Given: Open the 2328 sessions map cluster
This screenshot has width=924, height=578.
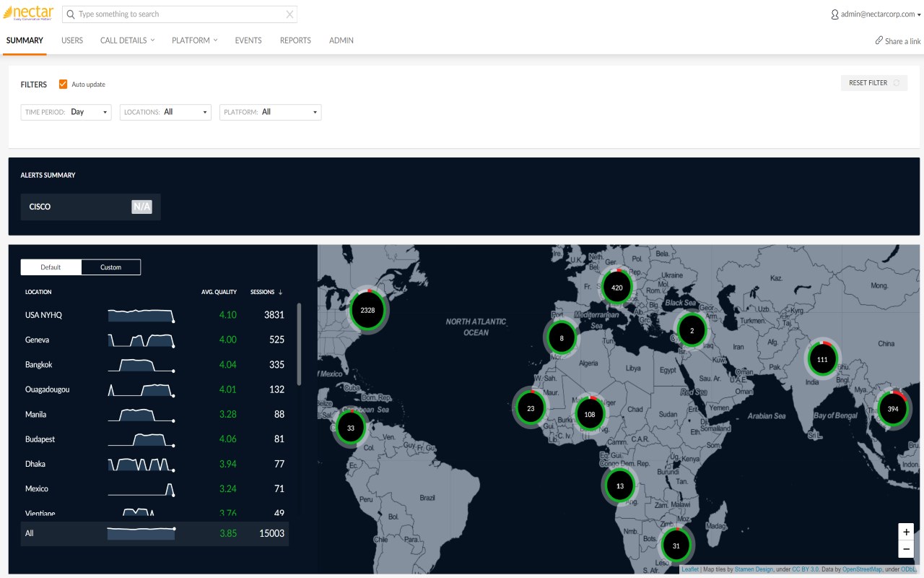Looking at the screenshot, I should [x=367, y=310].
